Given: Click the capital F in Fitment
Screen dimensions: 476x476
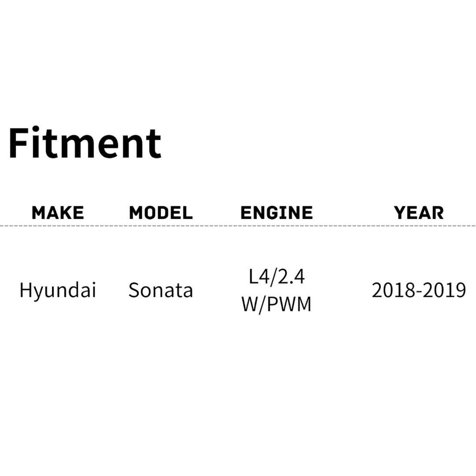Looking at the screenshot, I should pos(17,143).
